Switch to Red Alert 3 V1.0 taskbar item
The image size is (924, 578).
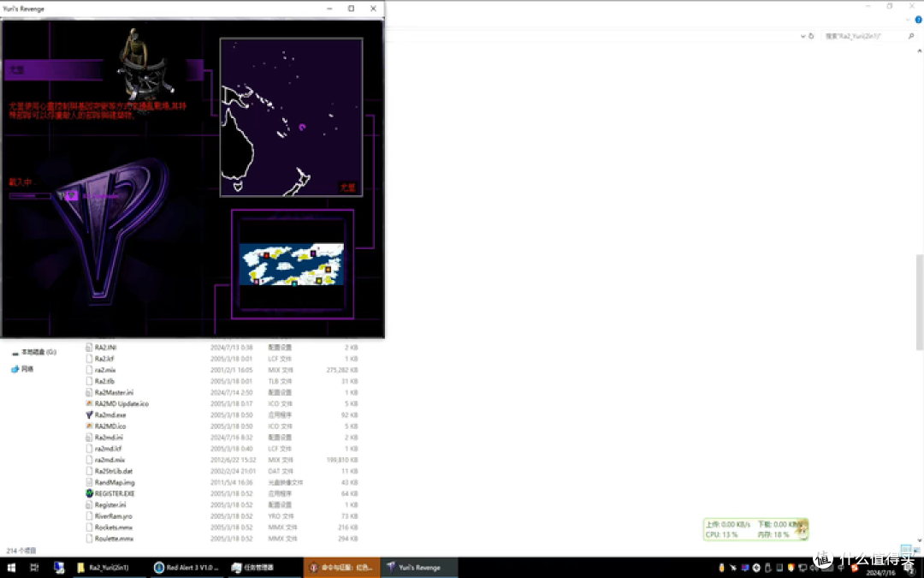(187, 568)
